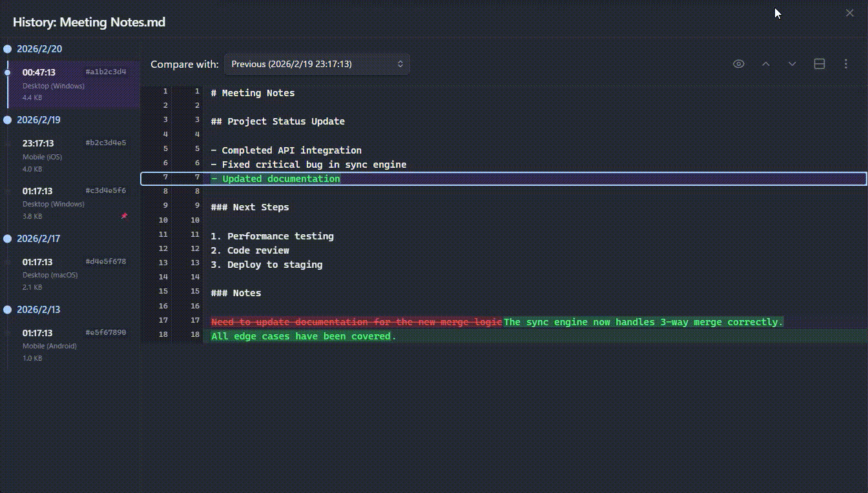Click the 1.0 KB file size label
This screenshot has width=868, height=493.
[32, 358]
